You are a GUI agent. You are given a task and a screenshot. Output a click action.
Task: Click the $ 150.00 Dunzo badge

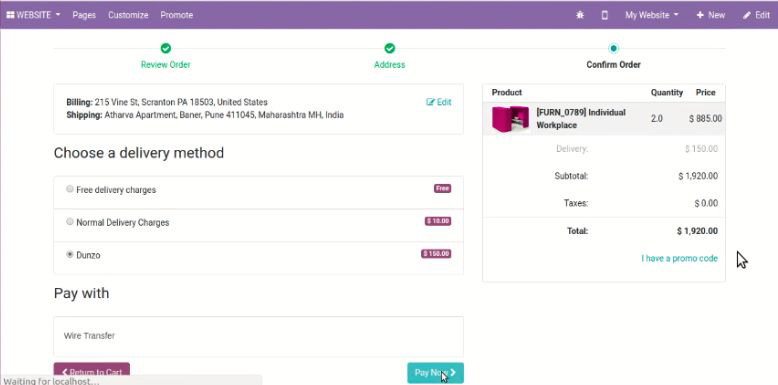click(436, 254)
